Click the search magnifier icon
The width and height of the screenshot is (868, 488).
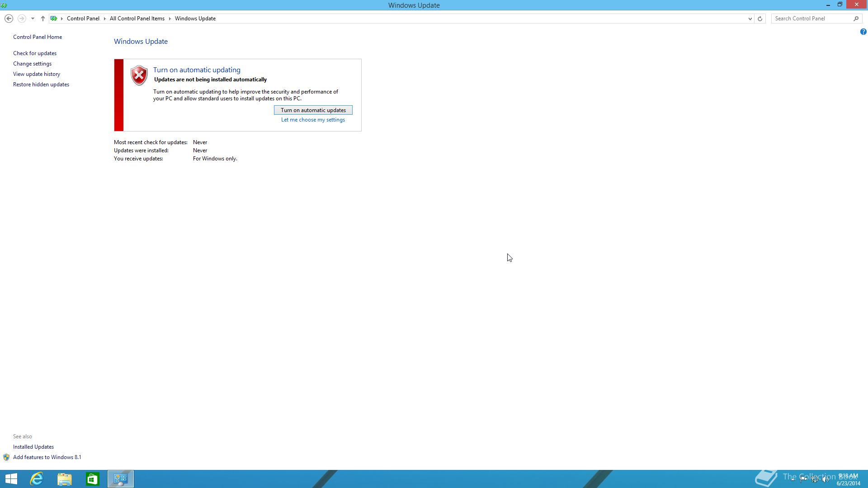[x=856, y=19]
